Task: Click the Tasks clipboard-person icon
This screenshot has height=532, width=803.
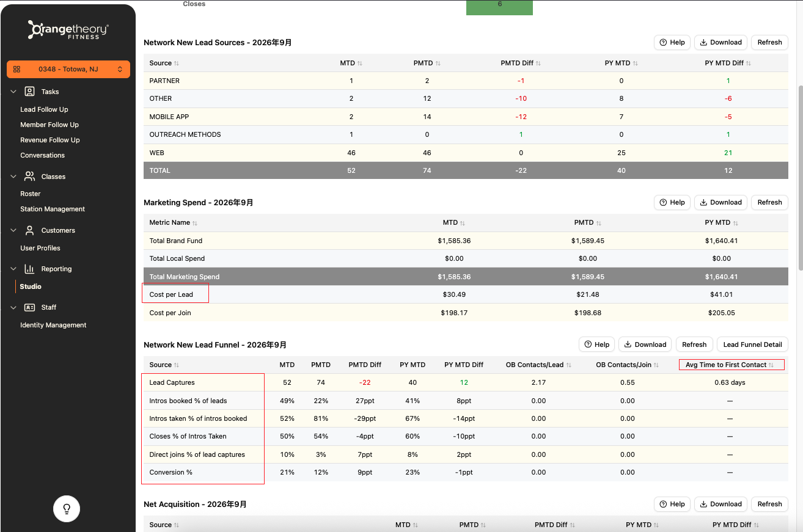Action: [29, 92]
